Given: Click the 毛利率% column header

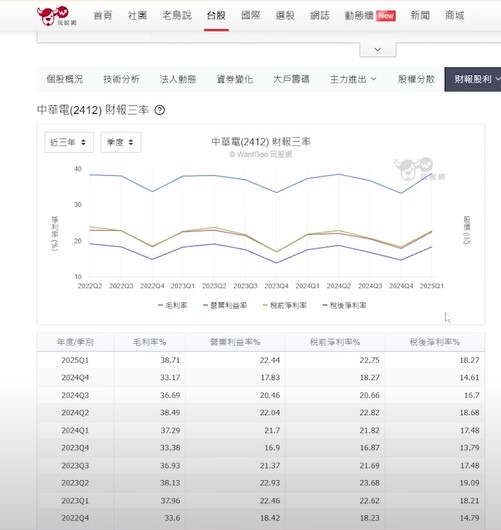Looking at the screenshot, I should click(149, 342).
